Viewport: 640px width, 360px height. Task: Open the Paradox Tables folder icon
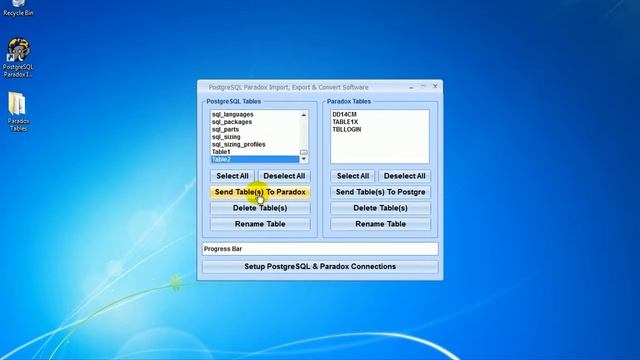18,111
